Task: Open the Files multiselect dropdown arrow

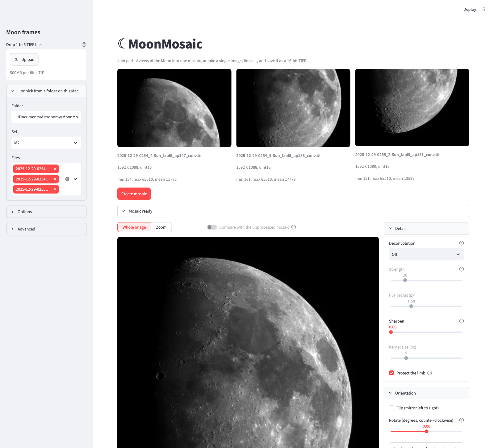Action: tap(75, 179)
